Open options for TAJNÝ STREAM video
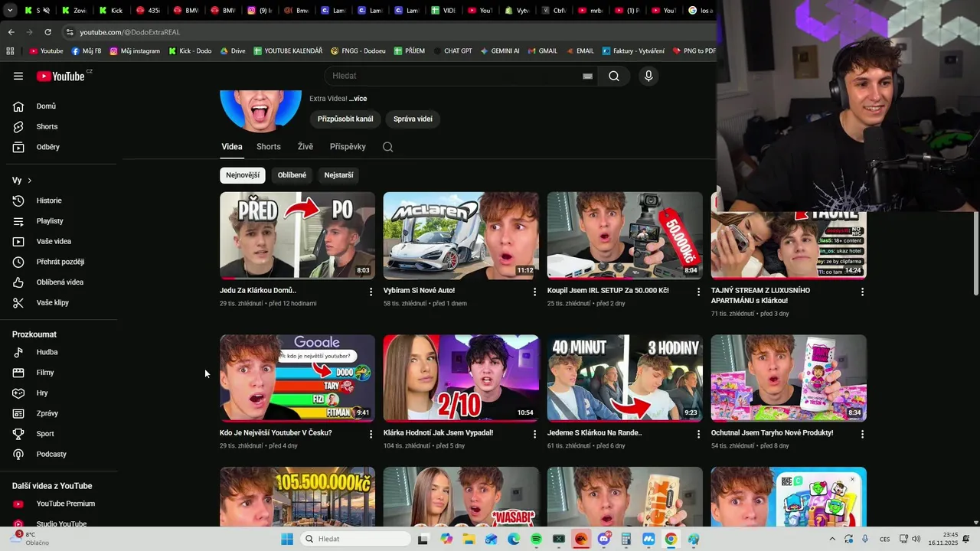Image resolution: width=980 pixels, height=551 pixels. pos(862,292)
